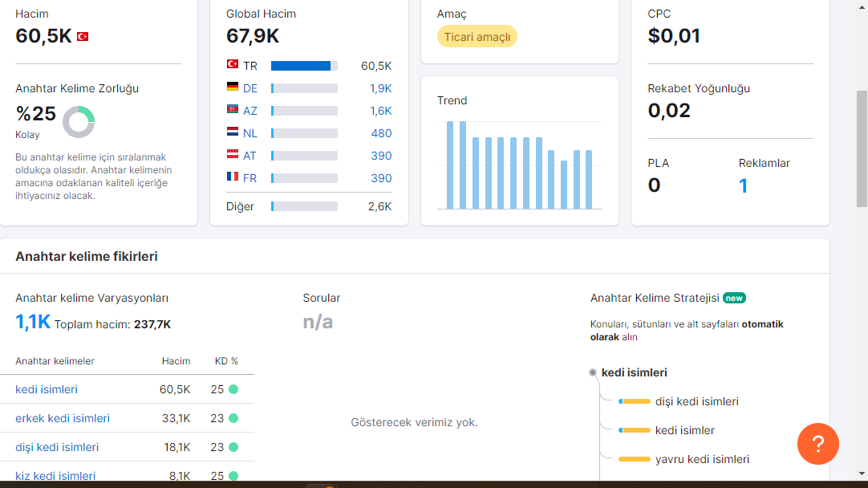Click the Turkish flag next to 60,5K volume

pyautogui.click(x=83, y=37)
